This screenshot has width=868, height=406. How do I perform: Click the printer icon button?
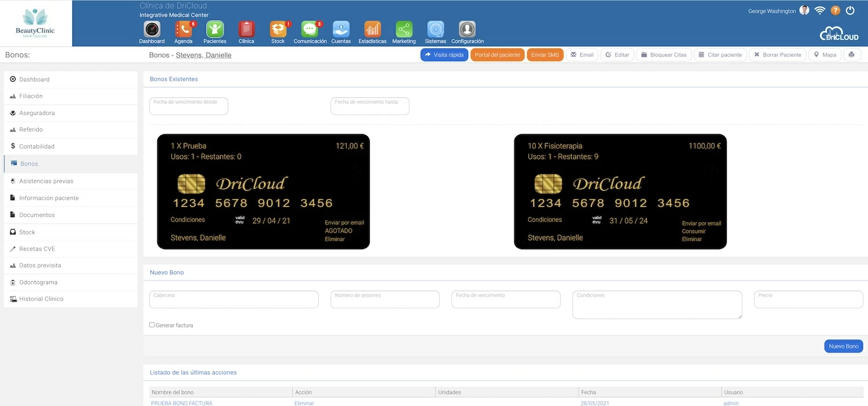pyautogui.click(x=852, y=55)
